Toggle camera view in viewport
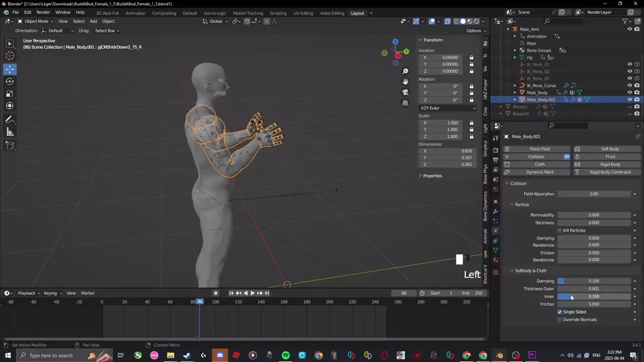 point(405,92)
